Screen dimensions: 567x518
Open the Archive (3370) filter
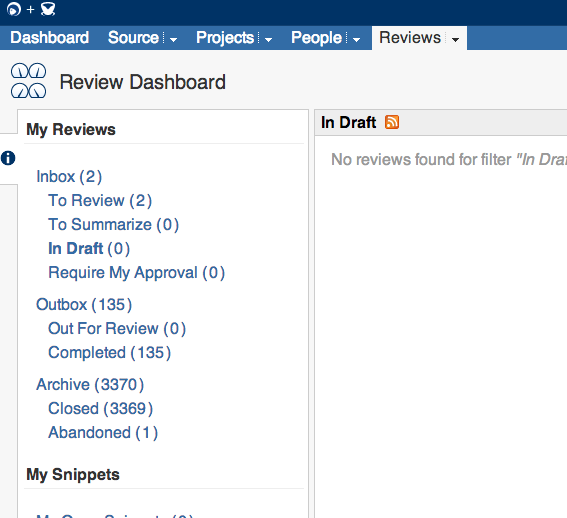pyautogui.click(x=90, y=384)
